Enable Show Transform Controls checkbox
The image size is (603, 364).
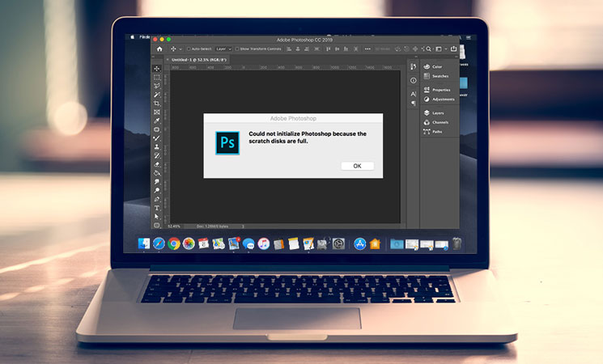coord(237,49)
